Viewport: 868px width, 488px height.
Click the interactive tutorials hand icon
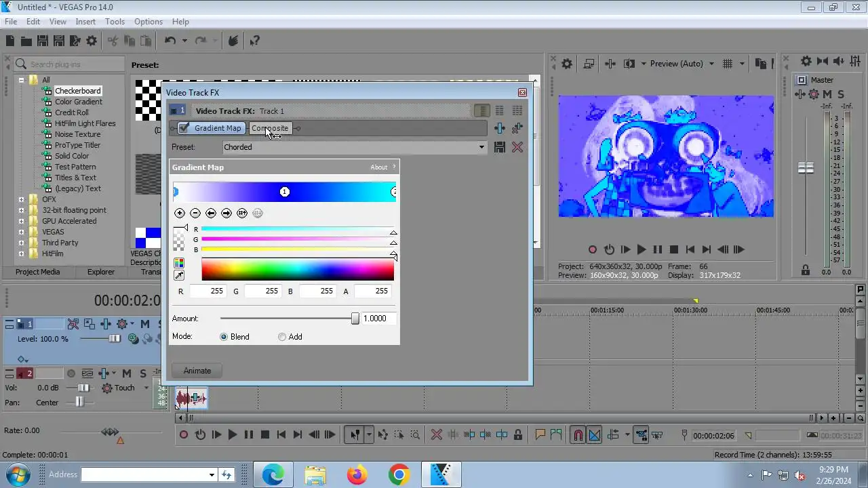coord(233,41)
